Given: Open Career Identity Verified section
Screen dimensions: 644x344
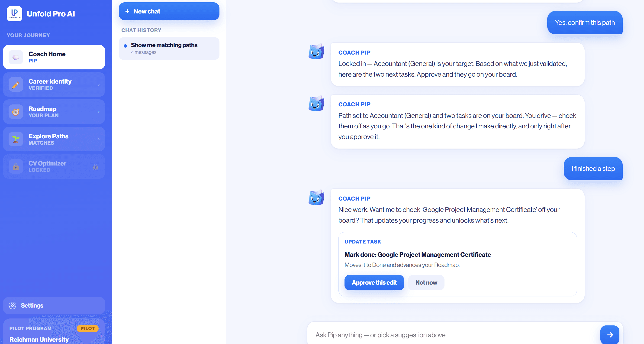Looking at the screenshot, I should [x=54, y=84].
